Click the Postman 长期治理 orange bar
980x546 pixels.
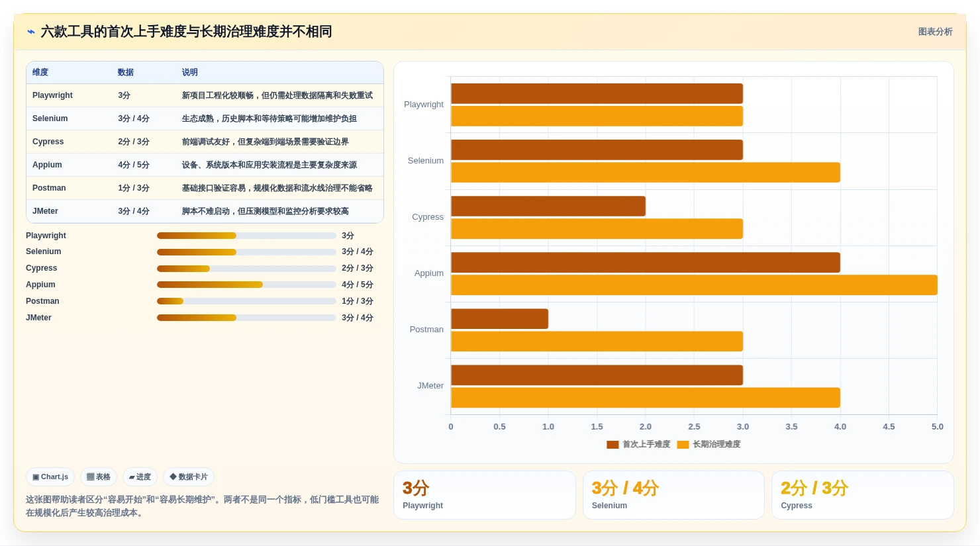point(597,341)
